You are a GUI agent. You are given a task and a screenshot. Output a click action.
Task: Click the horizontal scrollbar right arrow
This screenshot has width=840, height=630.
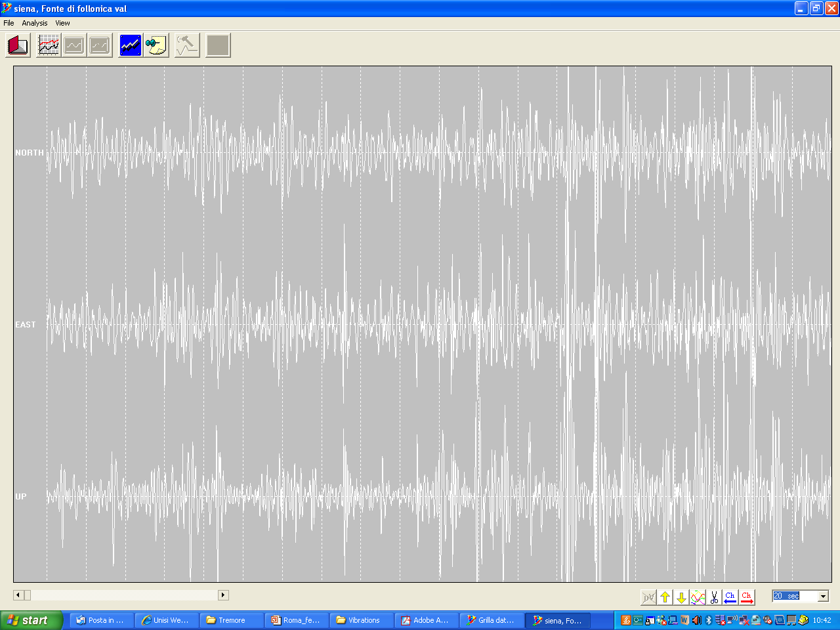coord(223,595)
